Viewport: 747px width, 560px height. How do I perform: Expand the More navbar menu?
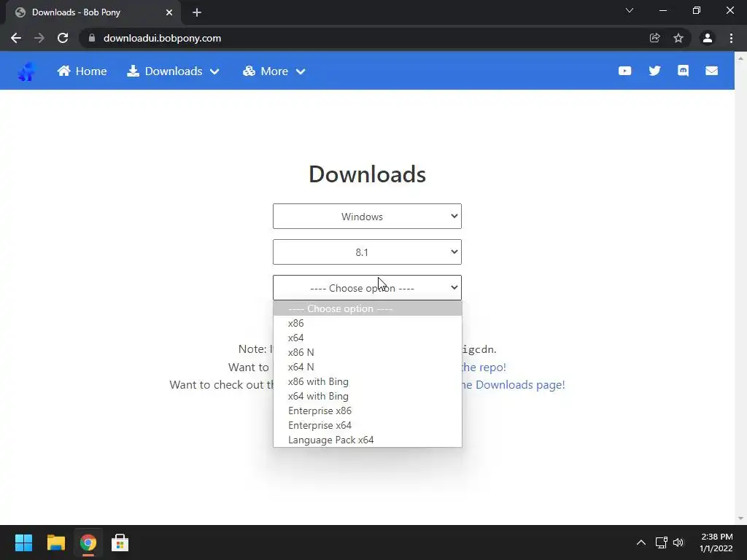274,71
